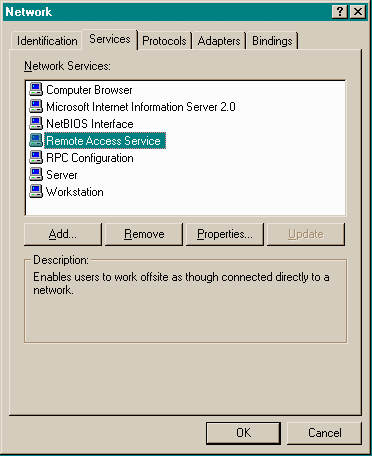Remove the selected network service
Viewport: 372px width, 456px height.
tap(144, 234)
